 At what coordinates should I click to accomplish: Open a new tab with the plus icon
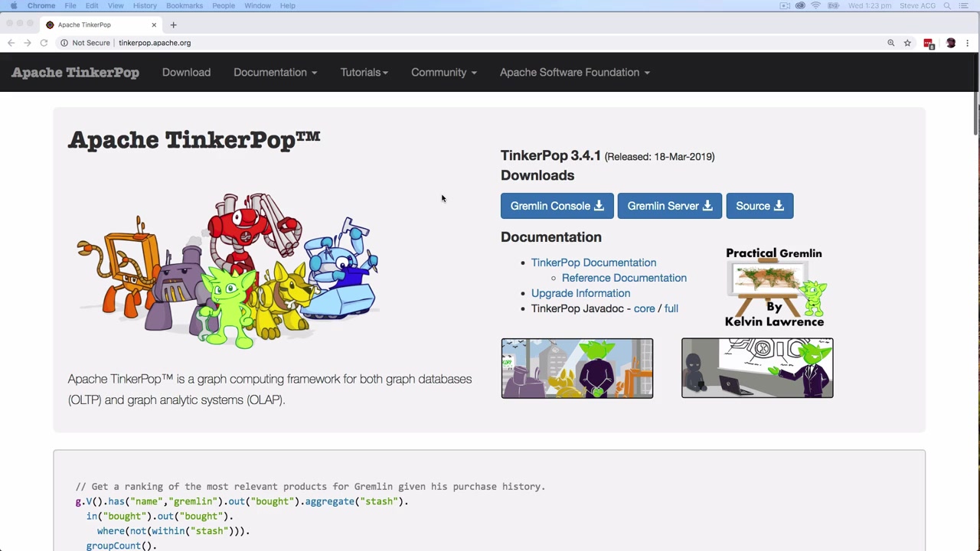(x=173, y=25)
